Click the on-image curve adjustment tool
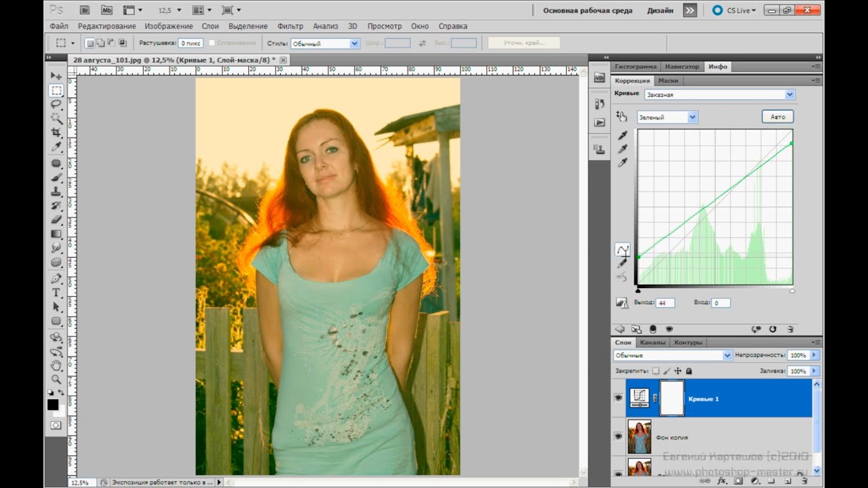 click(x=621, y=117)
